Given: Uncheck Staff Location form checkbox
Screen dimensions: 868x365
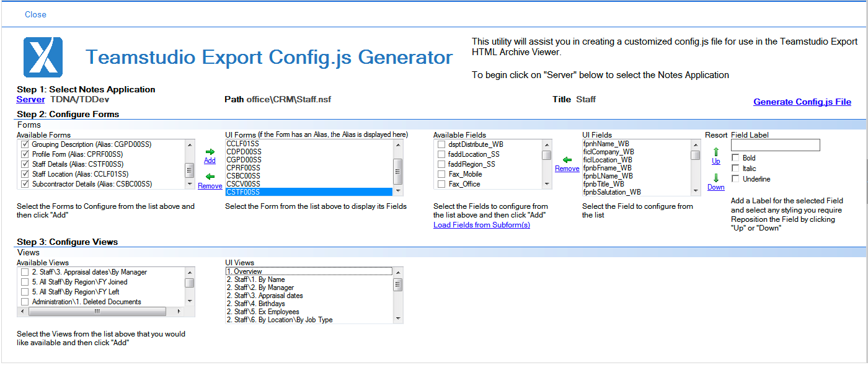Looking at the screenshot, I should [x=25, y=174].
